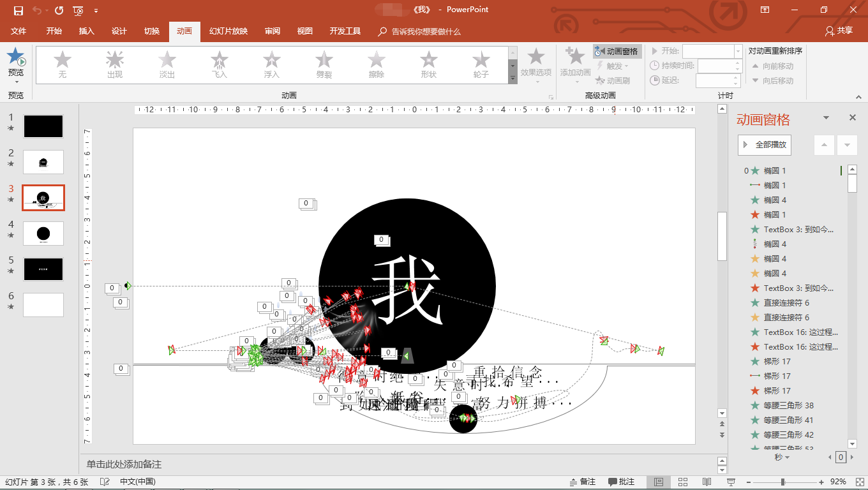868x490 pixels.
Task: Switch to Reading view icon
Action: (x=707, y=482)
